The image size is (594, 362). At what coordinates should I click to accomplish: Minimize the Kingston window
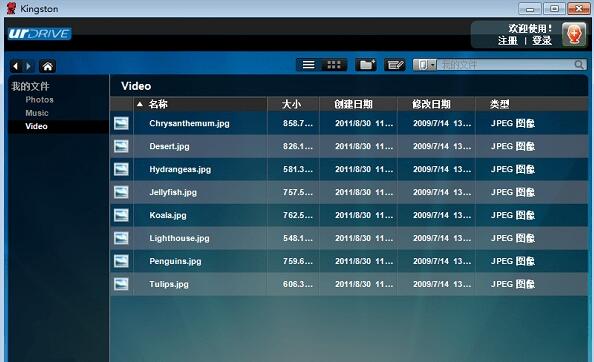[530, 8]
